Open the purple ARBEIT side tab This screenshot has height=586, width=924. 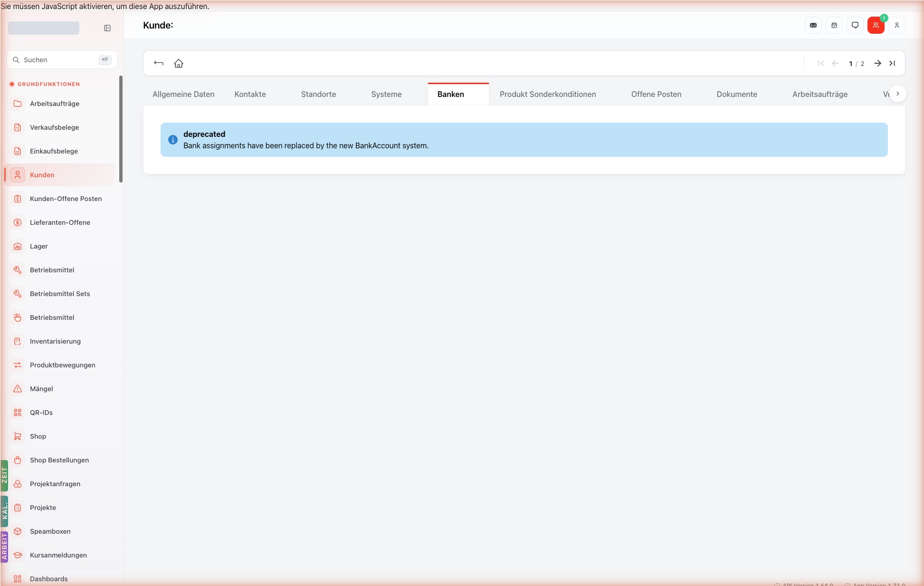tap(4, 547)
